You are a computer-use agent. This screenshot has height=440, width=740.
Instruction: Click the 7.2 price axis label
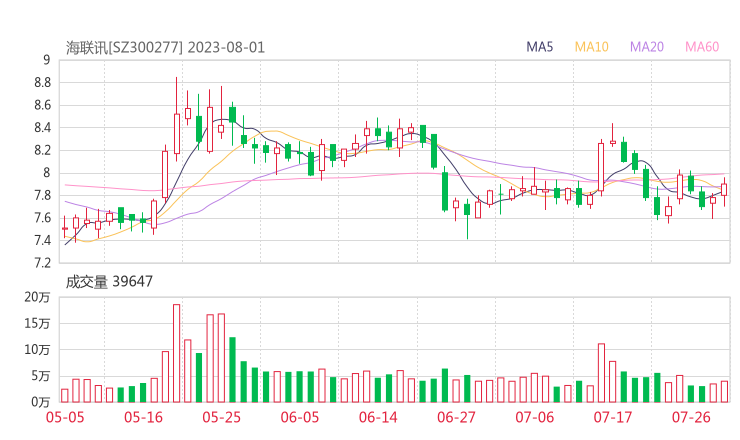42,263
